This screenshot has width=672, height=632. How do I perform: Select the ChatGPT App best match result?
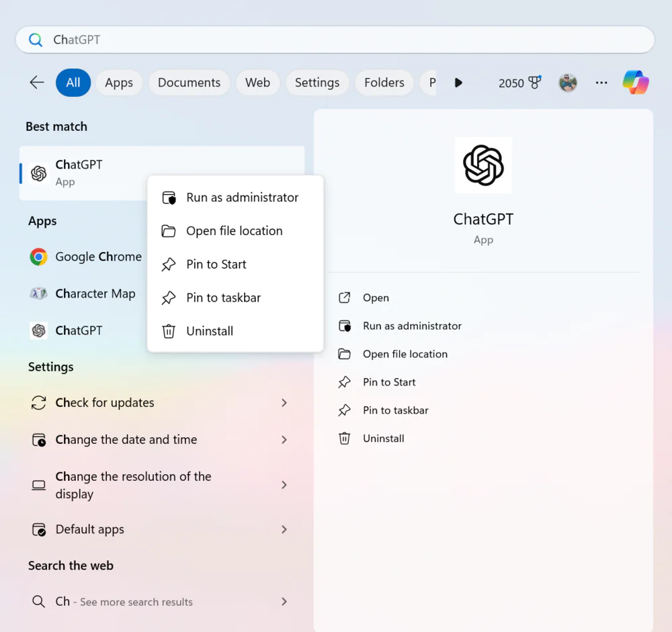(162, 173)
